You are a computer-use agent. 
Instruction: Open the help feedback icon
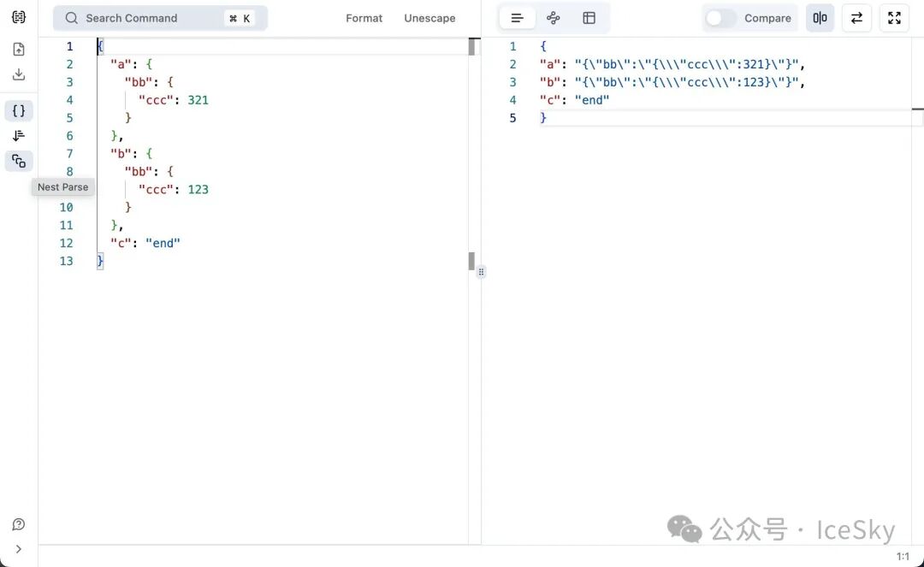pos(19,524)
